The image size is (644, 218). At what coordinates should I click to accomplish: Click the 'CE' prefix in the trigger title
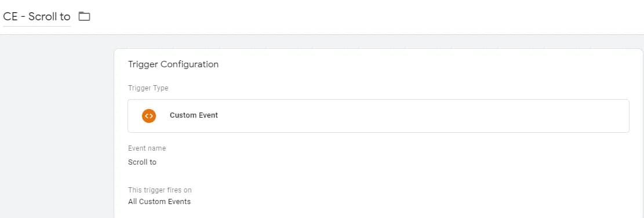[10, 16]
